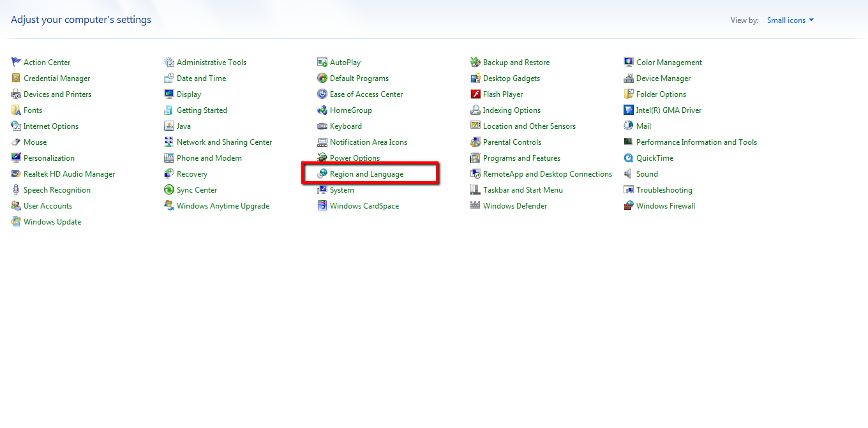Click the Mail link
This screenshot has width=868, height=428.
(643, 126)
